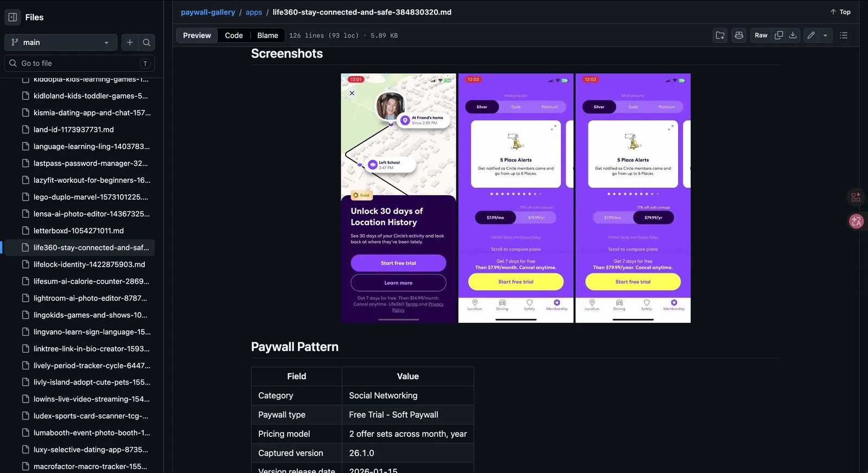Screen dimensions: 868x473
Task: Click the 26.1.0 version cell
Action: [x=408, y=453]
